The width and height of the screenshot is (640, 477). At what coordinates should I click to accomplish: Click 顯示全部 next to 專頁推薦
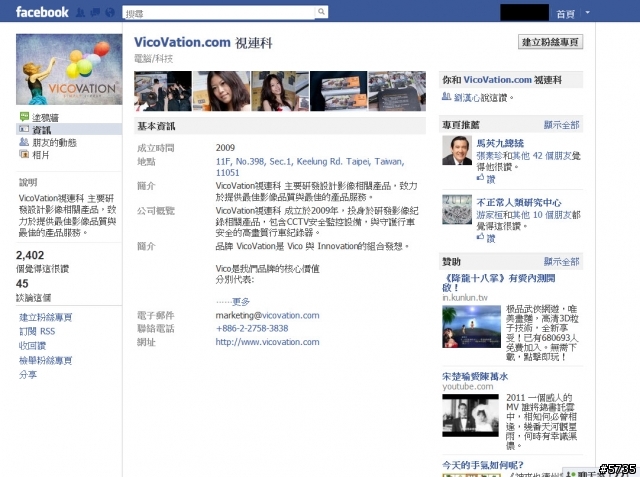pyautogui.click(x=561, y=125)
